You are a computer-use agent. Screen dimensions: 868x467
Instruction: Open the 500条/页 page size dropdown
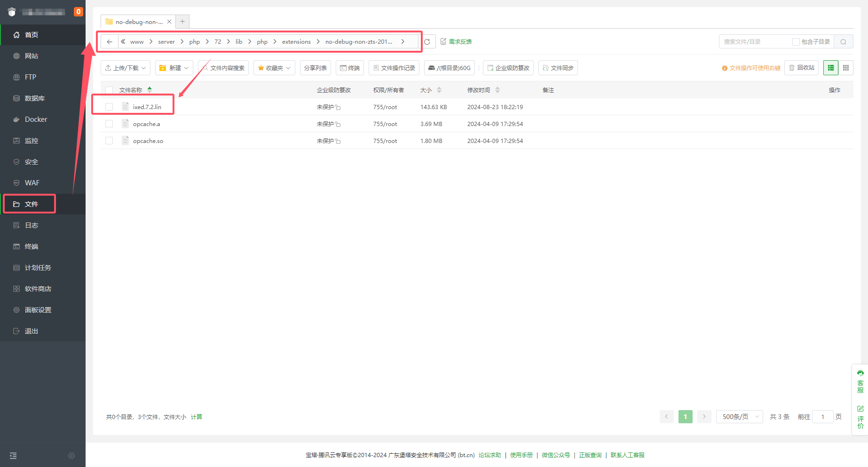pyautogui.click(x=739, y=417)
